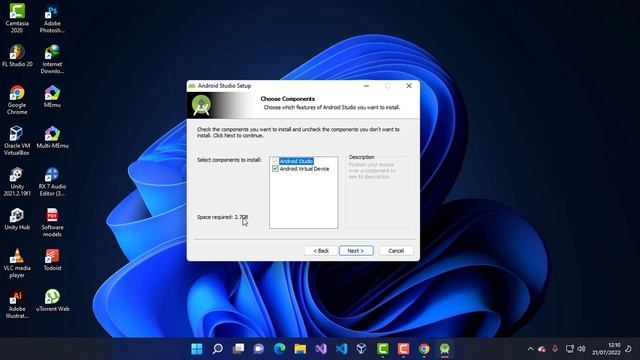Click the Description box in setup

(377, 192)
